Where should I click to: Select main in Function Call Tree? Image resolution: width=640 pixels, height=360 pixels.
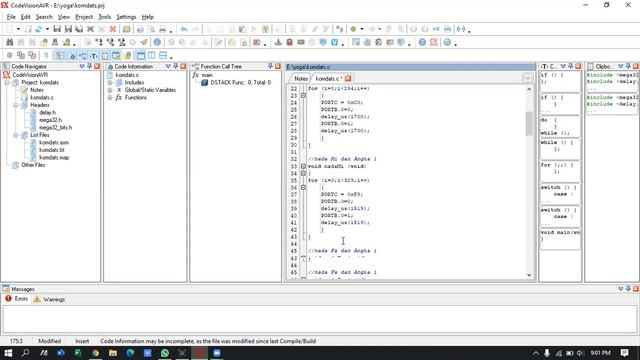[x=207, y=75]
